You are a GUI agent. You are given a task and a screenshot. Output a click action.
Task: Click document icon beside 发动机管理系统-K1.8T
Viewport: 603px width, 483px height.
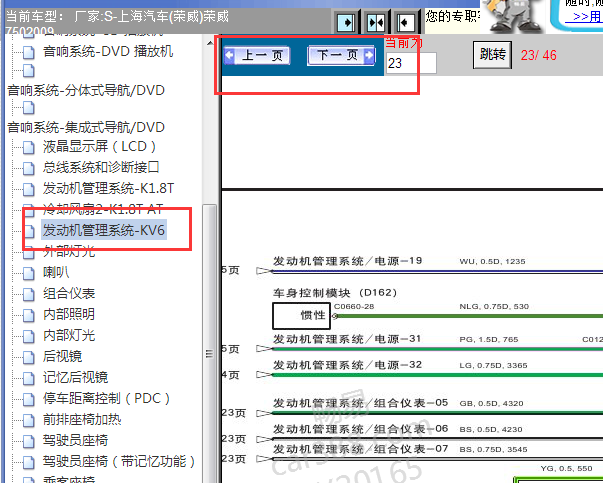[x=28, y=189]
